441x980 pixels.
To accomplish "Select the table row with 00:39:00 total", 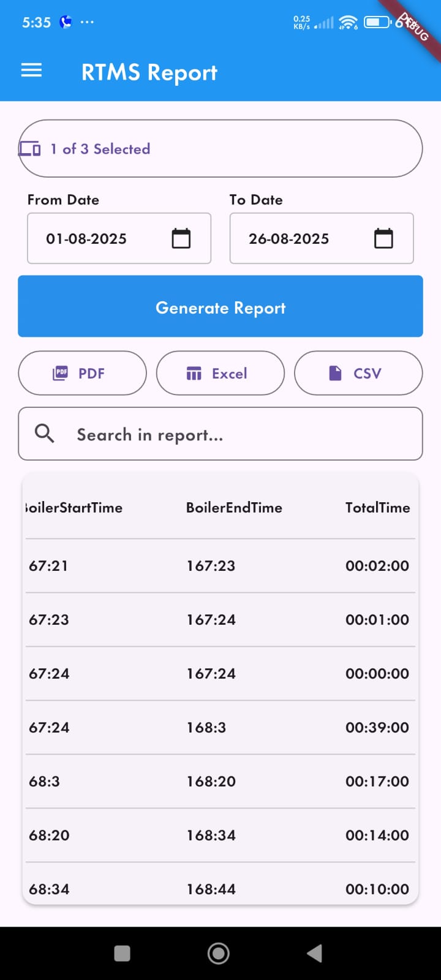I will click(221, 727).
